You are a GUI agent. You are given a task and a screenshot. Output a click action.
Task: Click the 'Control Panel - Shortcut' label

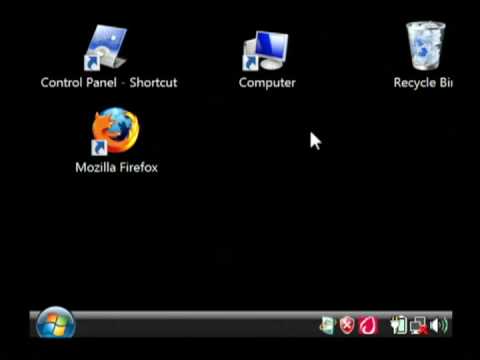click(x=109, y=83)
